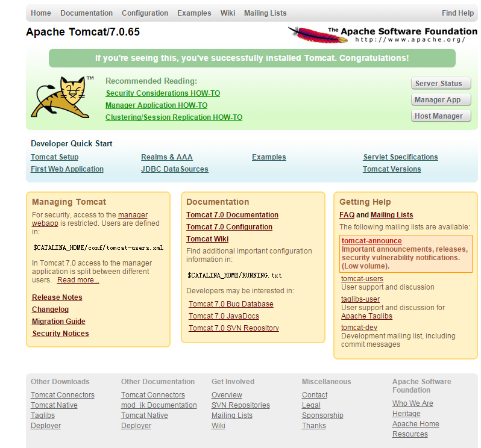This screenshot has height=448, width=481.
Task: Open Tomcat Connectors under Other Downloads
Action: pos(63,395)
